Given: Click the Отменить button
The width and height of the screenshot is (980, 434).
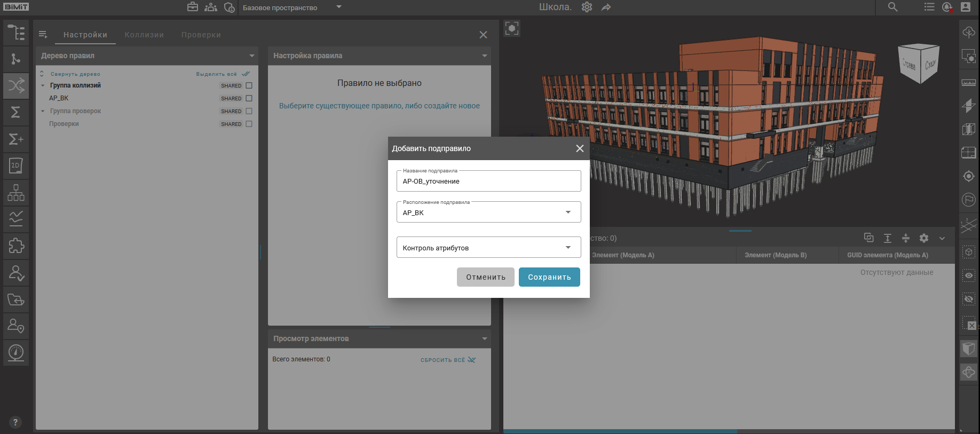Looking at the screenshot, I should tap(485, 277).
